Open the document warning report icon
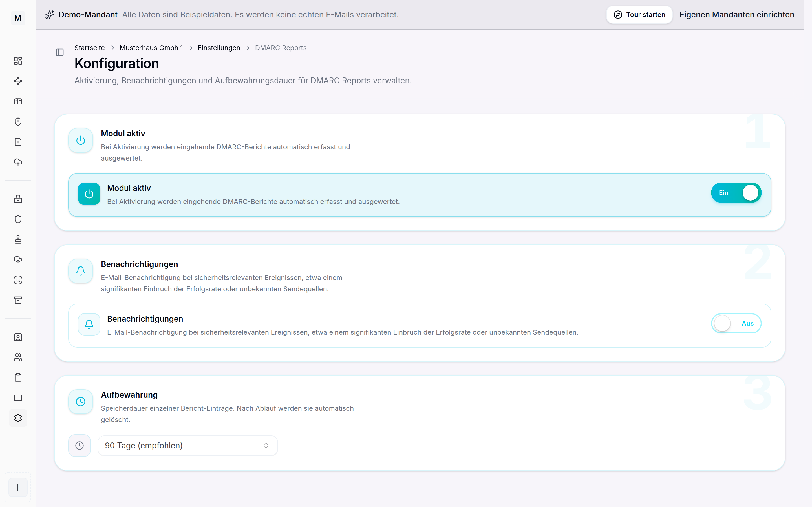The width and height of the screenshot is (812, 507). [x=18, y=142]
